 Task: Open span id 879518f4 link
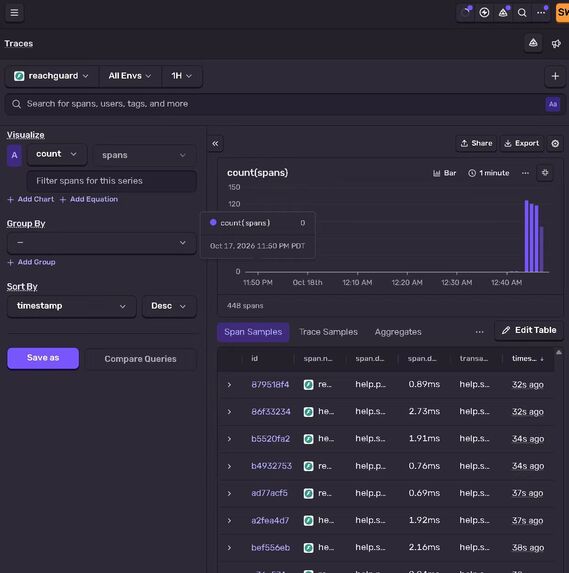coord(270,385)
